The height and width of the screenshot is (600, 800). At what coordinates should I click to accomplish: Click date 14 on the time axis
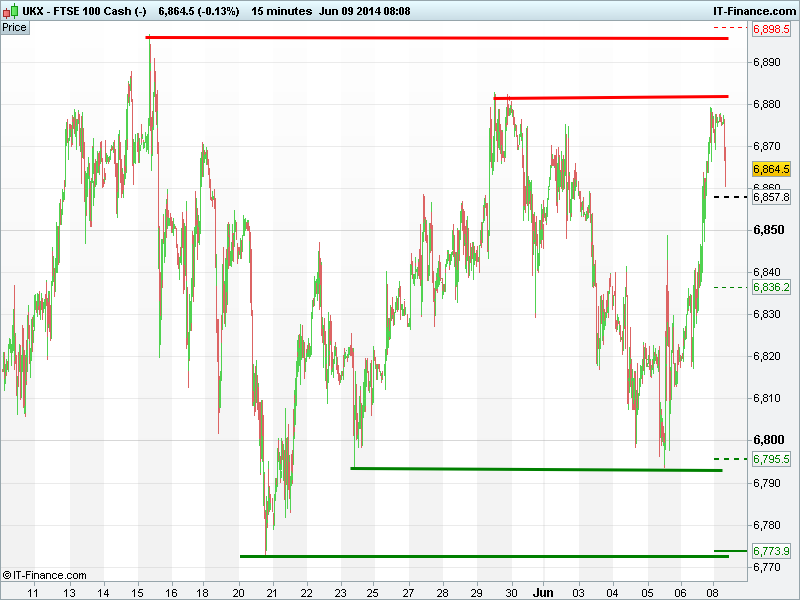click(x=103, y=593)
